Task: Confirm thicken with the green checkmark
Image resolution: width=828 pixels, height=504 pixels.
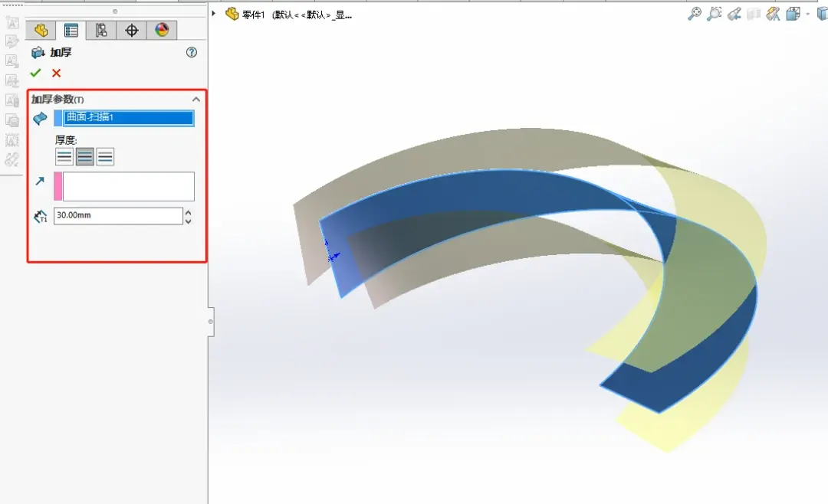Action: pyautogui.click(x=35, y=73)
